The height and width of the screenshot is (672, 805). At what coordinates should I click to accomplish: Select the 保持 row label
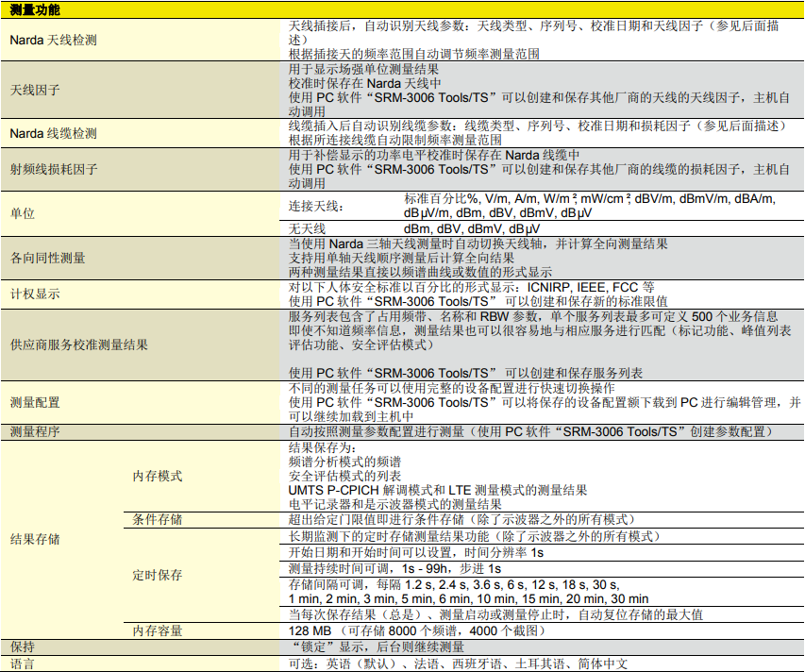click(x=22, y=647)
